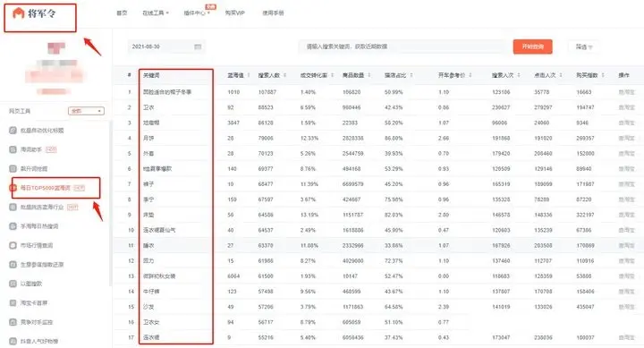
Task: Open the 全部 dropdown beside 网页工具
Action: point(86,111)
